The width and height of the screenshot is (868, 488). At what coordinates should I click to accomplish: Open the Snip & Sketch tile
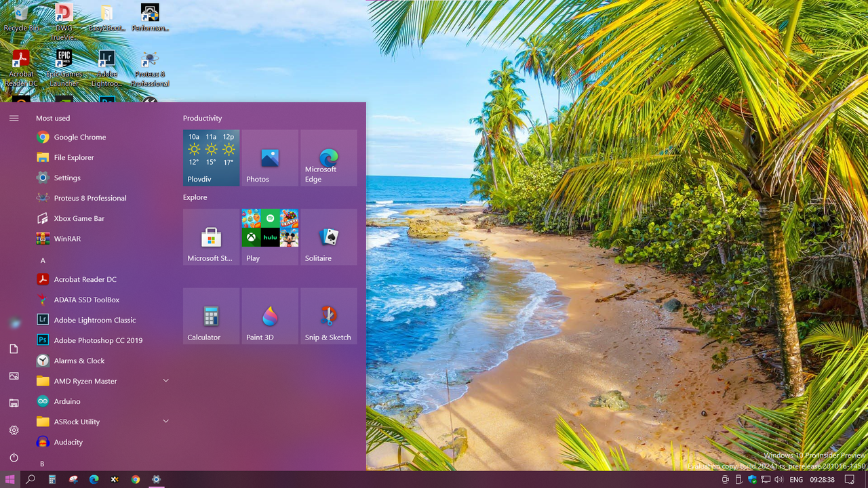coord(329,316)
